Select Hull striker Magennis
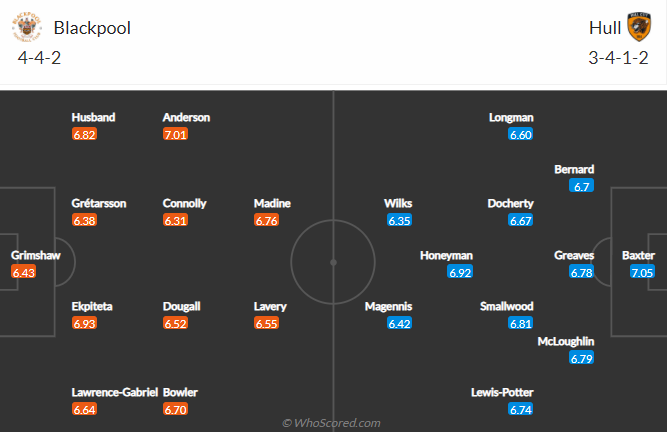 pyautogui.click(x=389, y=306)
